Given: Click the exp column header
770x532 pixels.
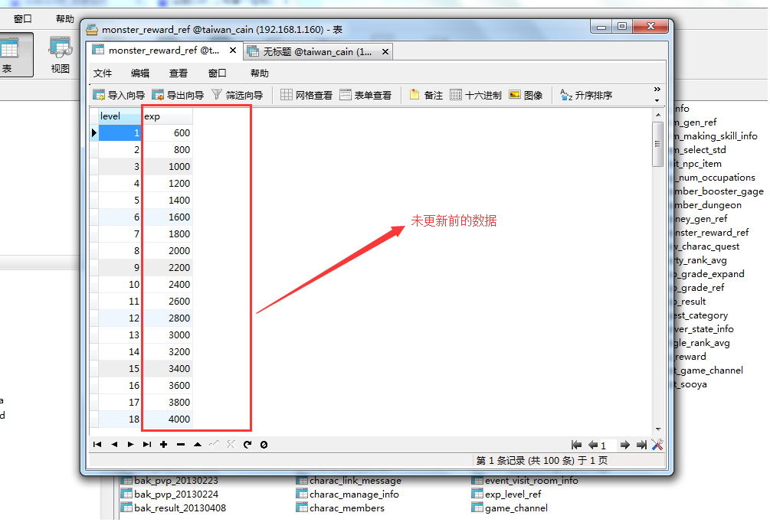Looking at the screenshot, I should [x=167, y=116].
